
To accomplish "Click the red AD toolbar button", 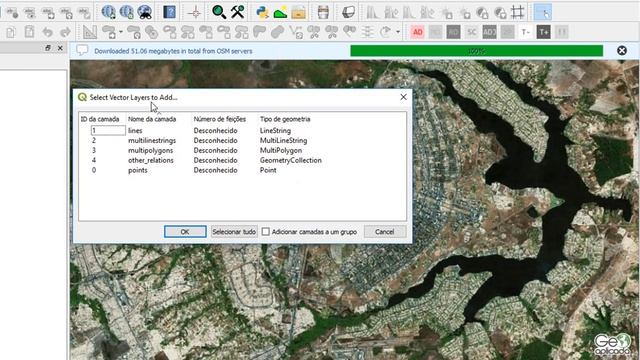I will point(417,32).
